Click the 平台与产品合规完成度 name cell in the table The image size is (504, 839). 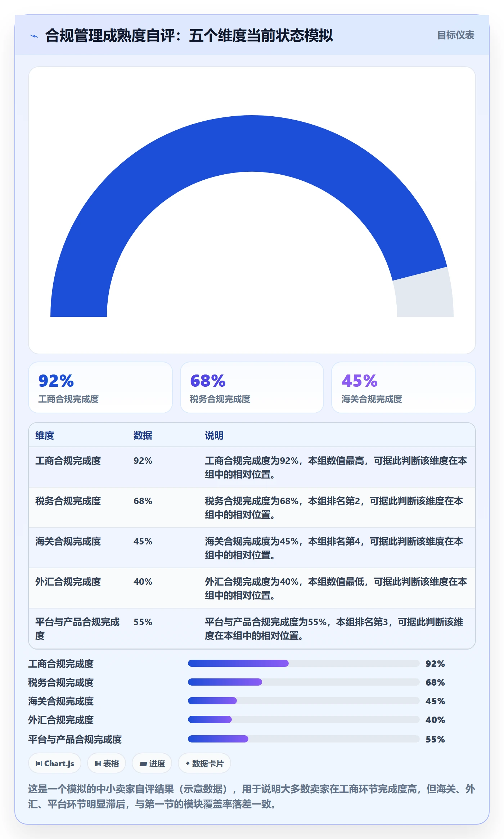pos(77,629)
